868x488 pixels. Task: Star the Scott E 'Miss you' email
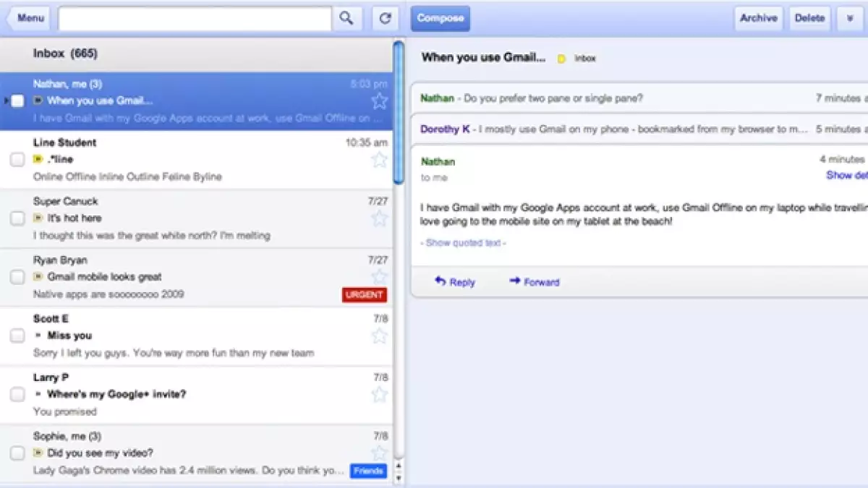pos(379,335)
